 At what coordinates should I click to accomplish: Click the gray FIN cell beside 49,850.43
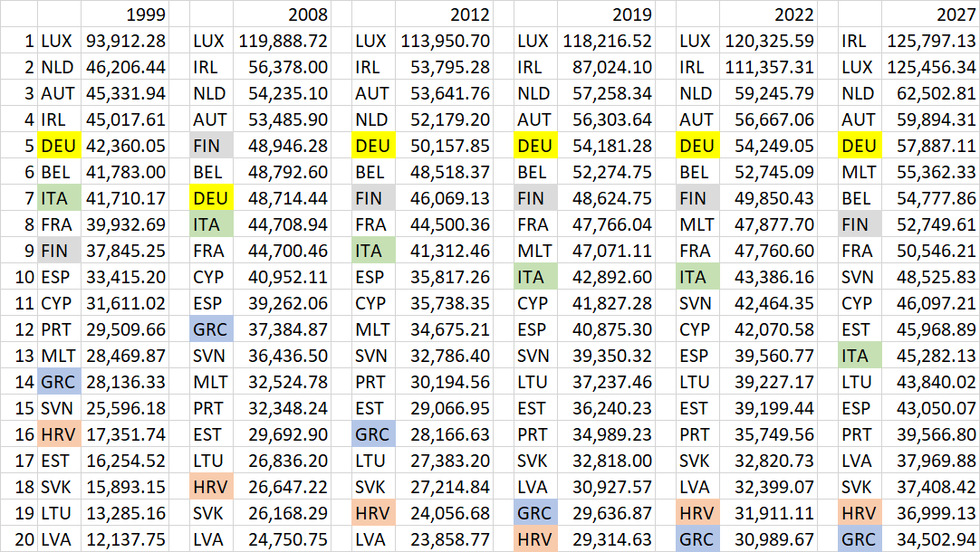click(x=697, y=198)
